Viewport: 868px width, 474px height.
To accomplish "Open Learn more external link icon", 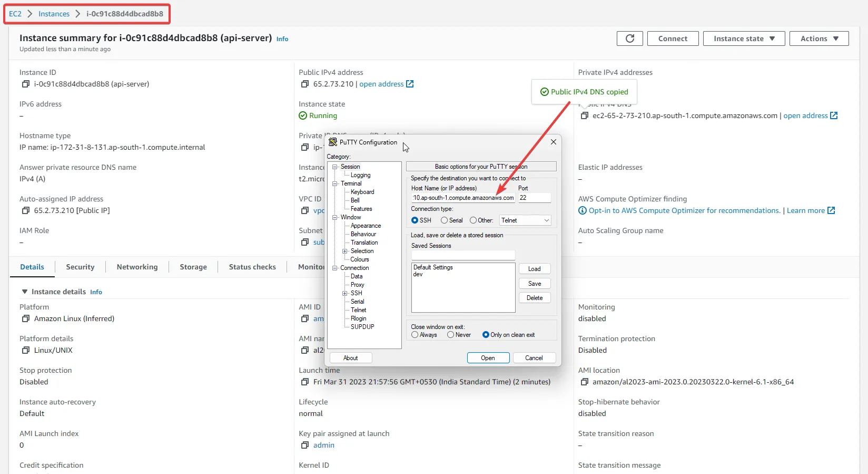I will [x=831, y=210].
